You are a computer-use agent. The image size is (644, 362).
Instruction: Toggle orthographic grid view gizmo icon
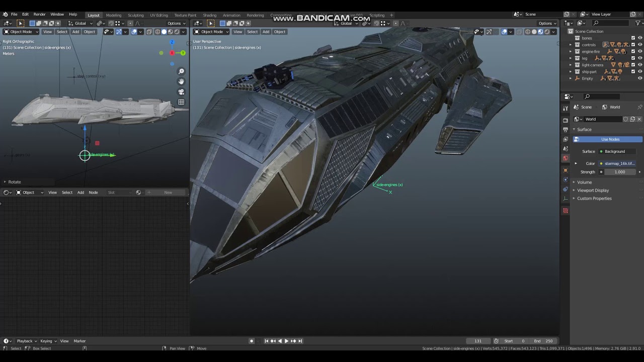tap(181, 102)
